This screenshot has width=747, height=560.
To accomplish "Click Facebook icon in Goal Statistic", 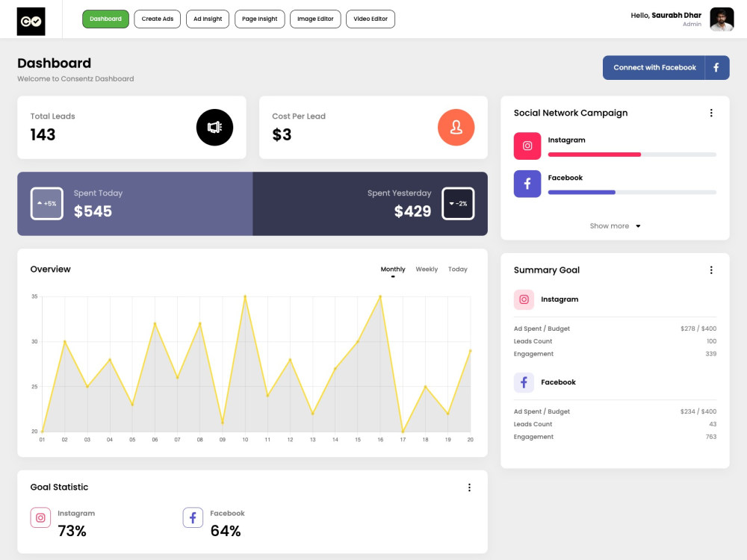I will (193, 517).
